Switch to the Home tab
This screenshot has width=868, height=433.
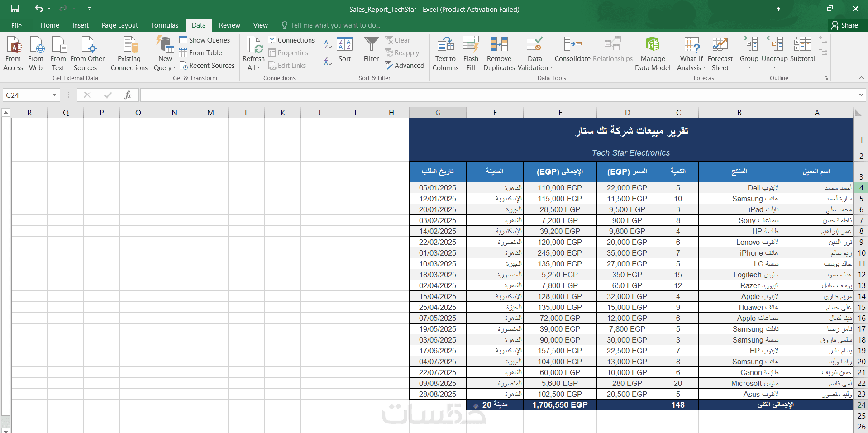tap(50, 25)
